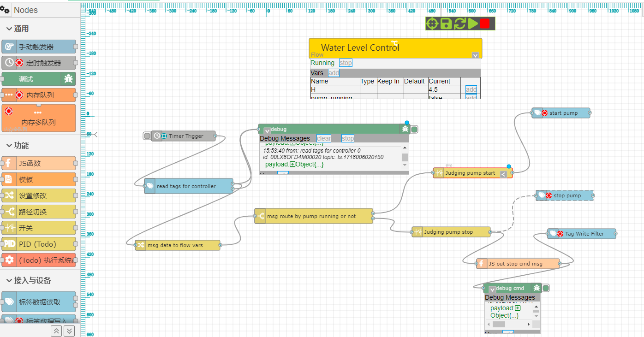Click the Timer Trigger node on canvas
The width and height of the screenshot is (644, 337).
point(184,136)
